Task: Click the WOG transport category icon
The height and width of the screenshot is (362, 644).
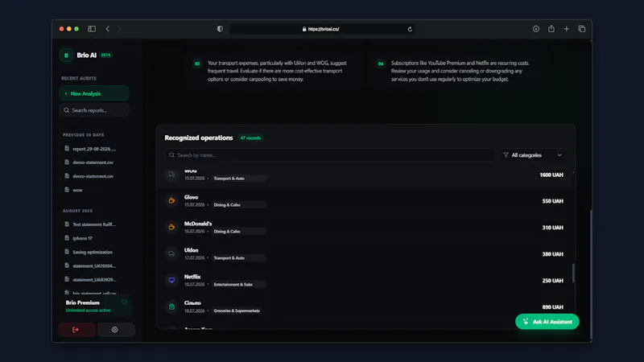Action: (x=171, y=175)
